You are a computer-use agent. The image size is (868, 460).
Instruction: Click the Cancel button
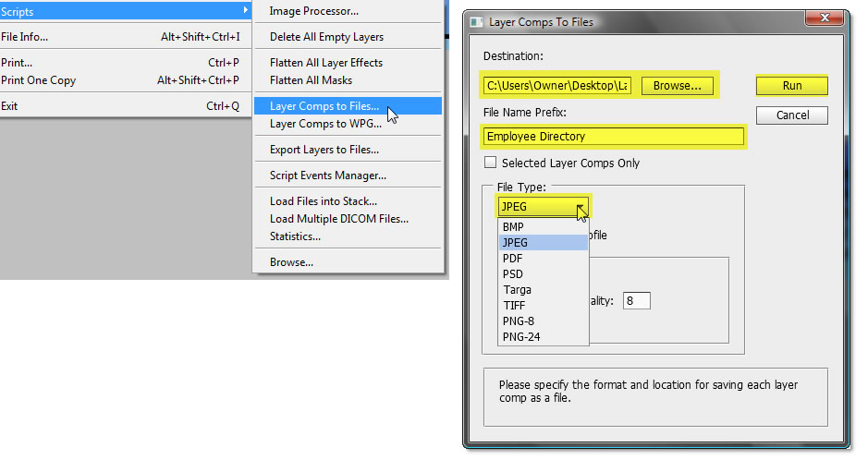(791, 115)
